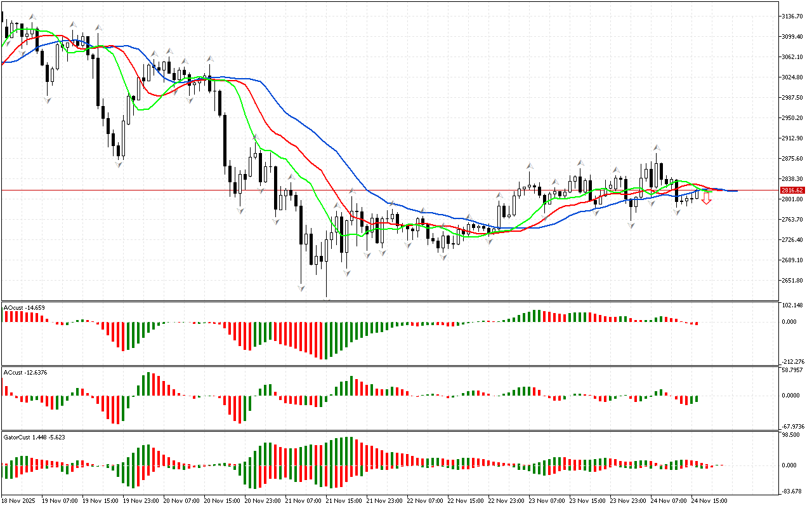The image size is (812, 508).
Task: Click the 102.174 AOcust scale value
Action: coord(794,305)
